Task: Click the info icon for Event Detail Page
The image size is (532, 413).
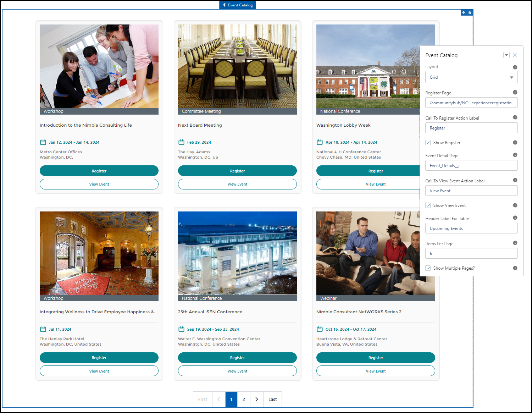Action: point(515,155)
